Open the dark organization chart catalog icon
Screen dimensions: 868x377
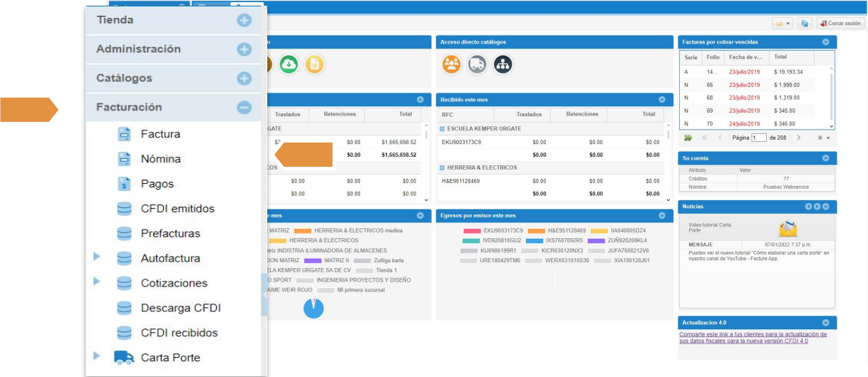pyautogui.click(x=502, y=64)
